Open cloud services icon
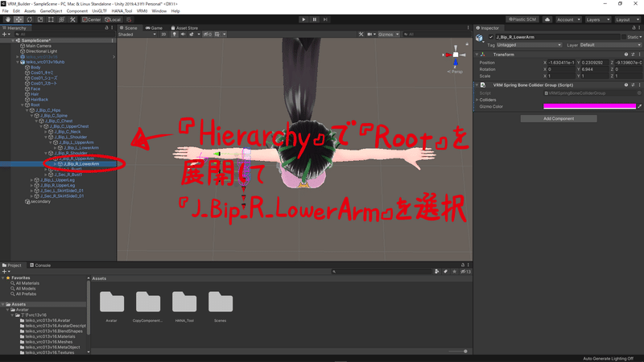 pos(547,19)
